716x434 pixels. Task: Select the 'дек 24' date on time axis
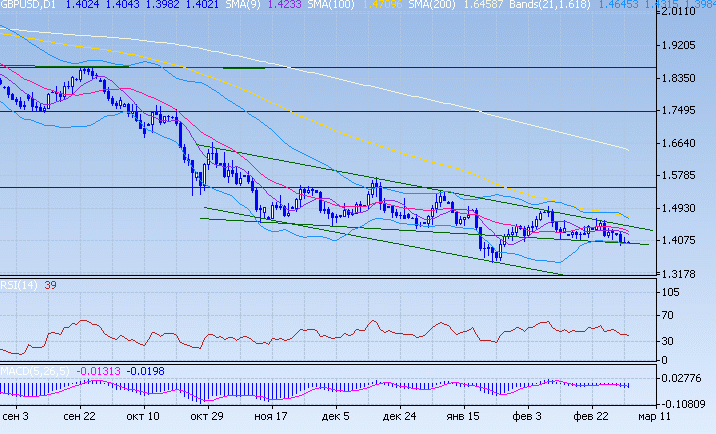click(x=399, y=415)
